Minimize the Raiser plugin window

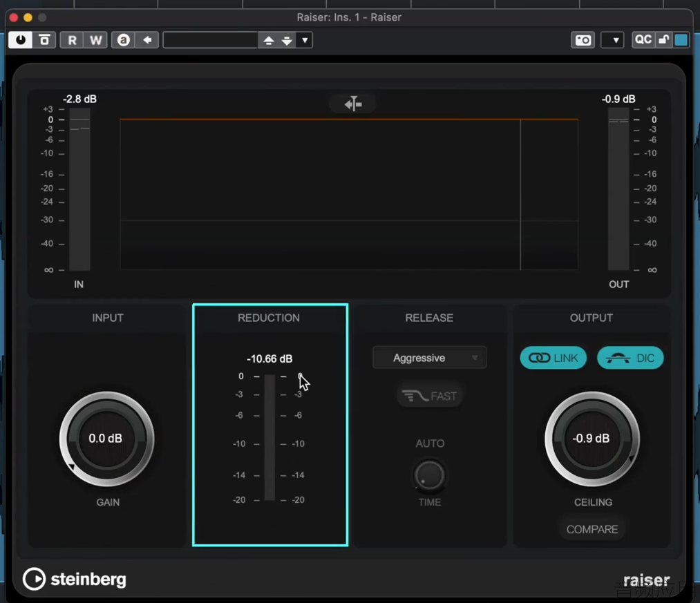click(x=28, y=17)
